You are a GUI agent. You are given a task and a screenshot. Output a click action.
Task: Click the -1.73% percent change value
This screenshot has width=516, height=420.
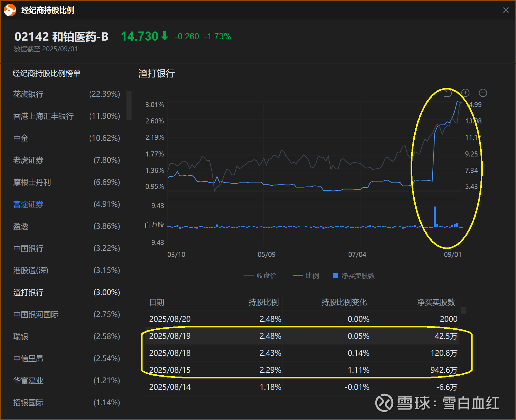tap(217, 37)
